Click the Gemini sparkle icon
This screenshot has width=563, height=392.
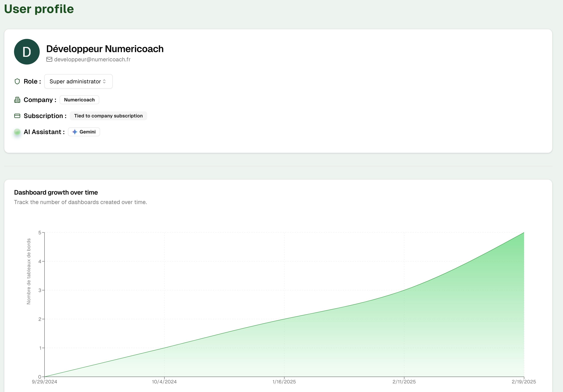[x=75, y=132]
